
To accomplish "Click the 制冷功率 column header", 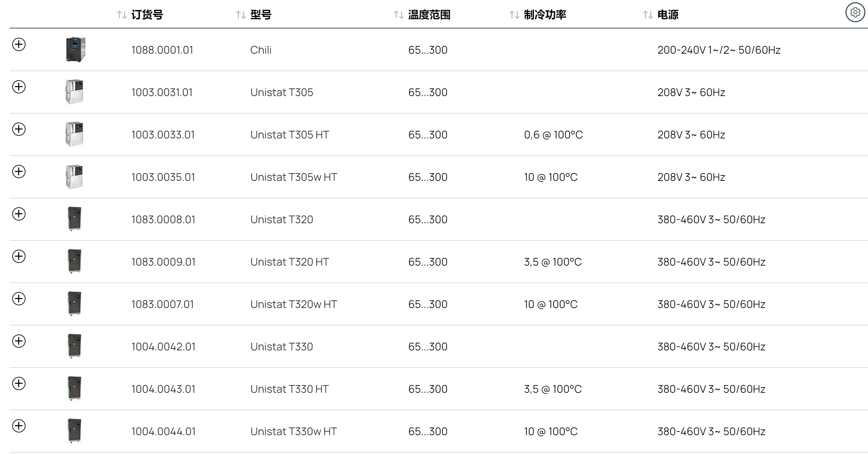I will point(545,15).
